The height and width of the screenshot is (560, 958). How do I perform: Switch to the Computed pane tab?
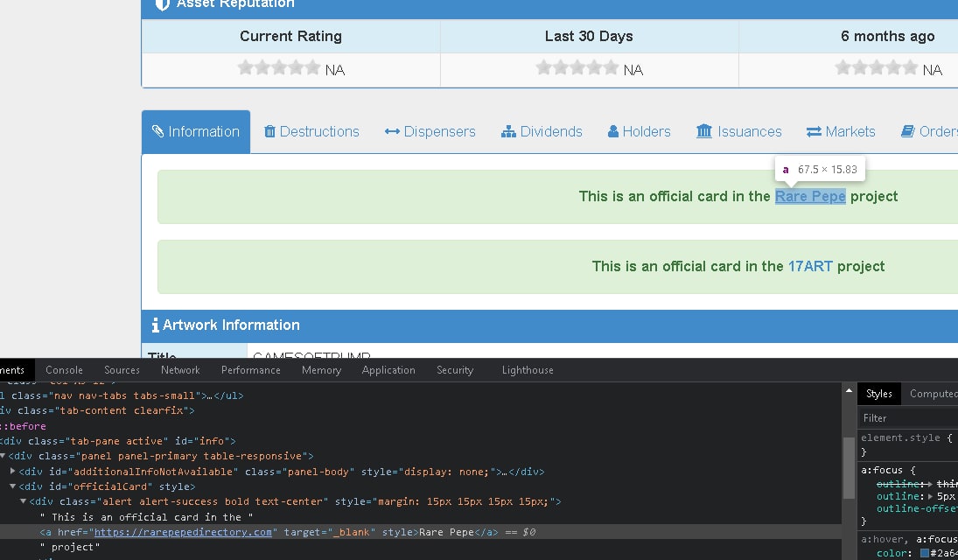pos(934,394)
